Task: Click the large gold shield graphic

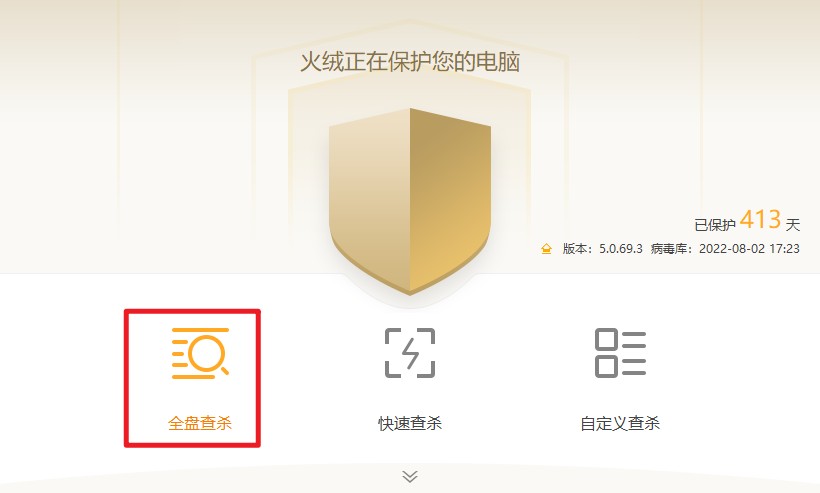Action: [410, 201]
